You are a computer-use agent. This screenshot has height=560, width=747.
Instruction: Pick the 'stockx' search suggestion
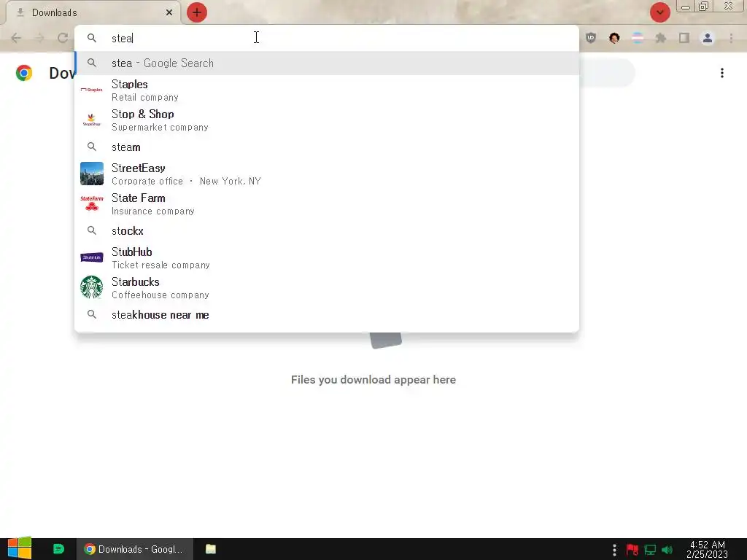[x=327, y=231]
